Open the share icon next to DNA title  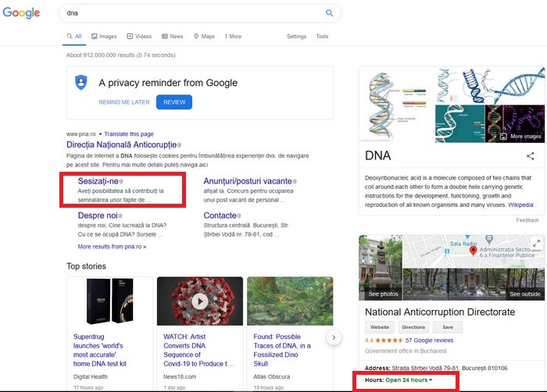(x=531, y=156)
